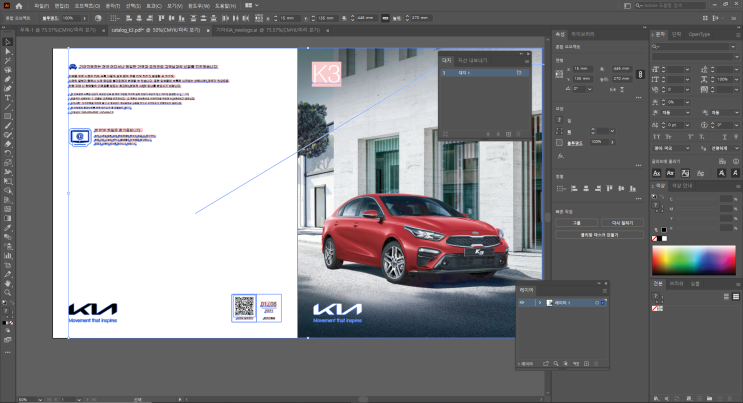Switch to the catalog_k3.pdf document tab
The width and height of the screenshot is (743, 403).
[x=156, y=30]
